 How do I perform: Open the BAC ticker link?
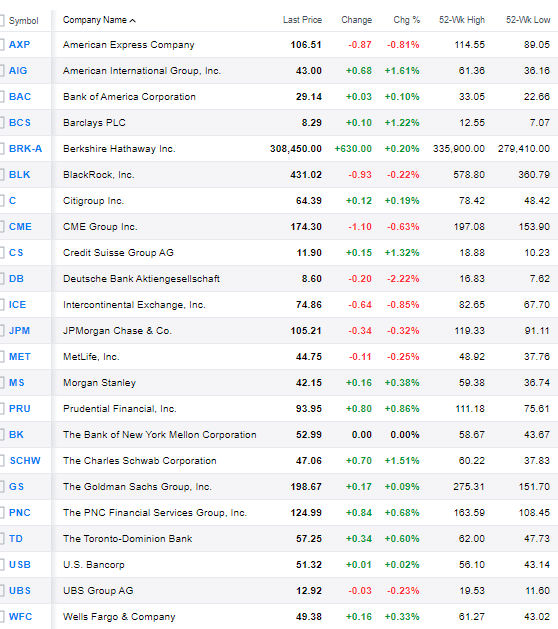[20, 97]
